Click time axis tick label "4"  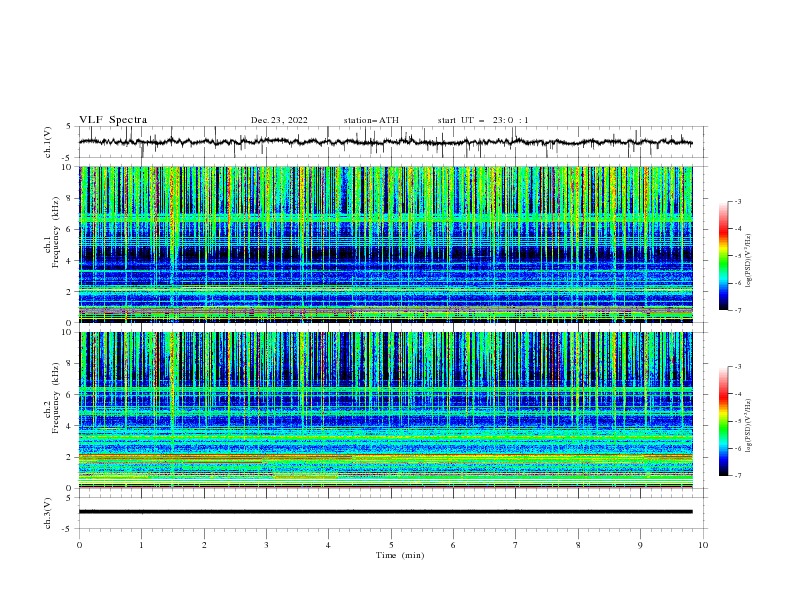point(328,545)
